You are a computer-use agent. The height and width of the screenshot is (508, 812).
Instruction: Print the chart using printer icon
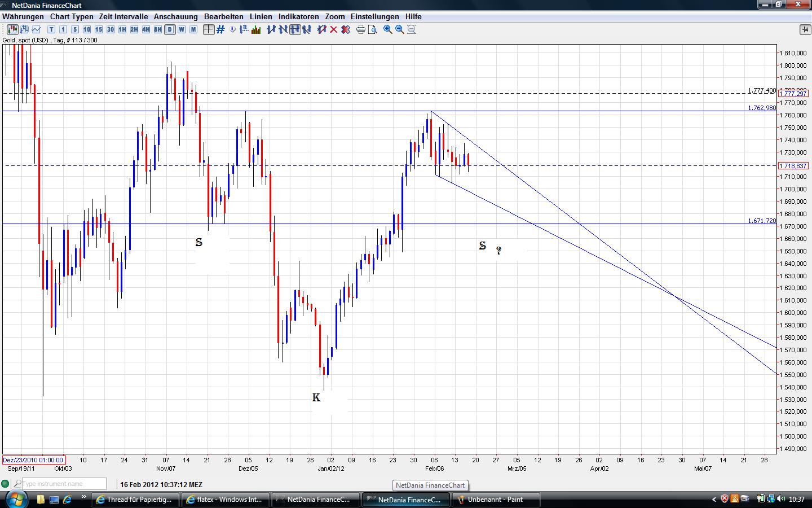coord(361,29)
